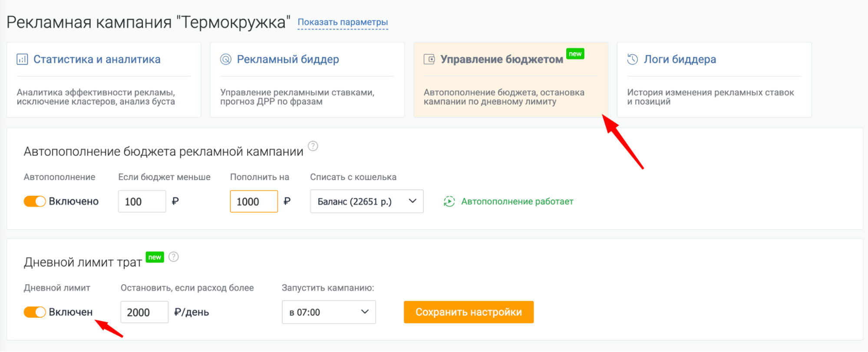Click the green new badge on Управление бюджетом
This screenshot has height=352, width=868.
coord(575,54)
